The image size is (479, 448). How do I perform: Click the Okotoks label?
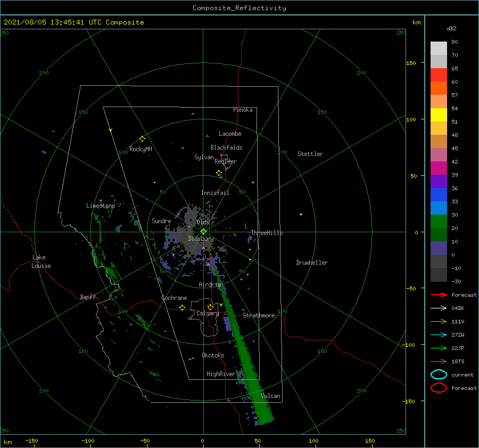coord(213,355)
